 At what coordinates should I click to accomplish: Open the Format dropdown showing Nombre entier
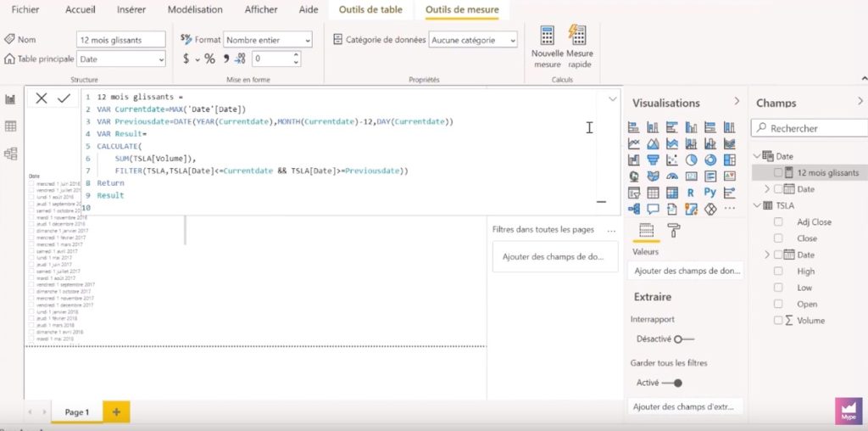[x=268, y=40]
